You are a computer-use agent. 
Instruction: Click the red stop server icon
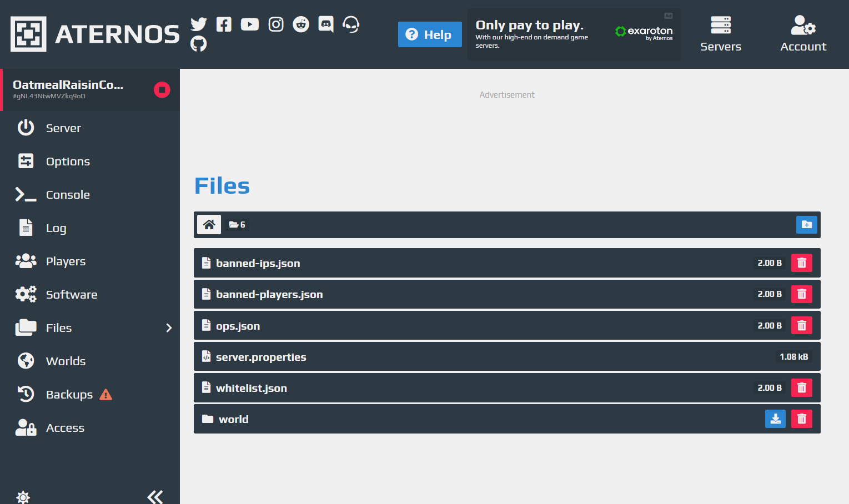coord(162,89)
